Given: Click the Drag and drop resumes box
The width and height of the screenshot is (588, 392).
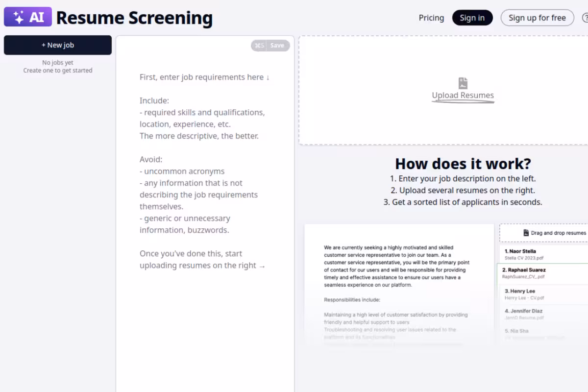Looking at the screenshot, I should tap(544, 233).
